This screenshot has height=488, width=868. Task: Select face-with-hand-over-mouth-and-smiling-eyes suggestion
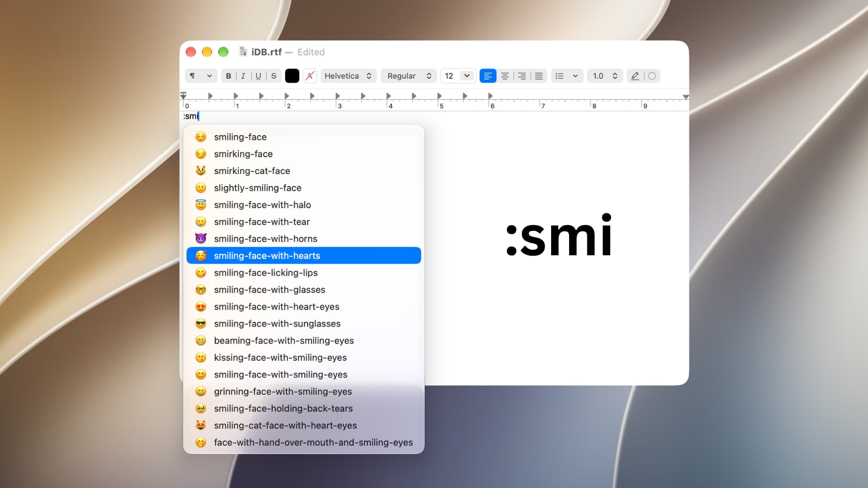[x=304, y=442]
